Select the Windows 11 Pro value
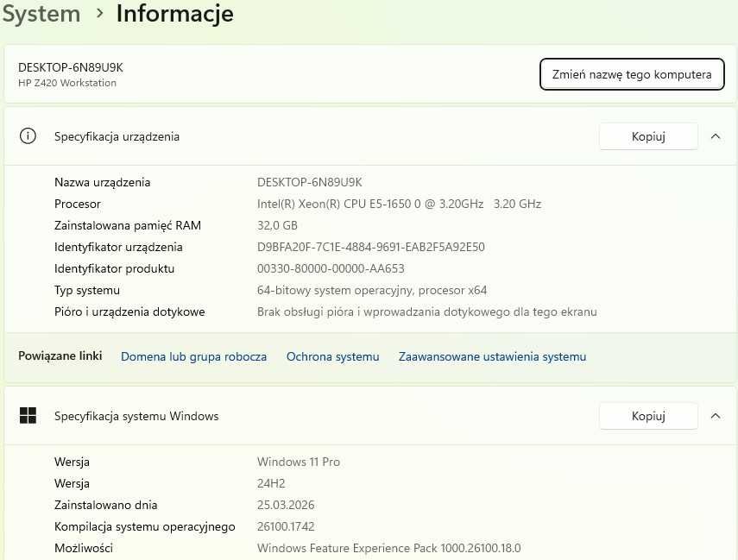 click(299, 462)
